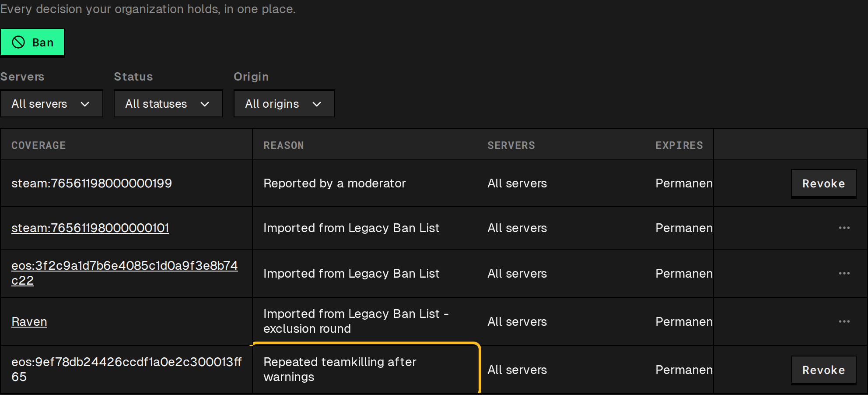Follow the eos:3f2c9a1d7b6e4085c1d0a9f3e8b74c22 link
The width and height of the screenshot is (868, 395).
(x=125, y=273)
